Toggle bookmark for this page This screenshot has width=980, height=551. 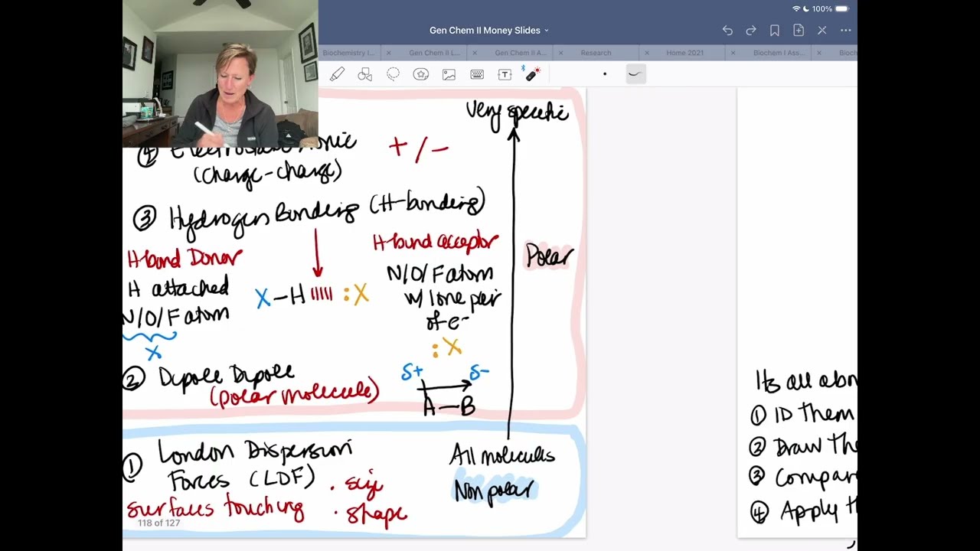tap(775, 31)
